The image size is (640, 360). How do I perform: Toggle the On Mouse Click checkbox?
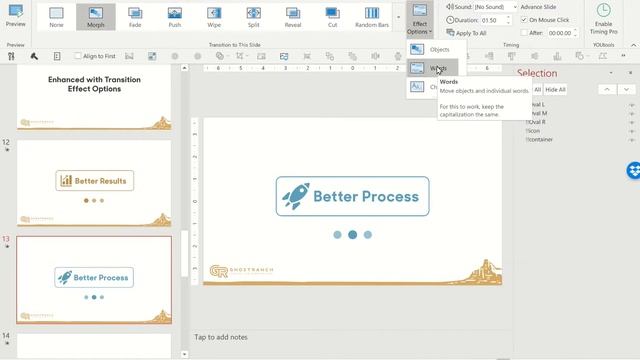pyautogui.click(x=524, y=20)
